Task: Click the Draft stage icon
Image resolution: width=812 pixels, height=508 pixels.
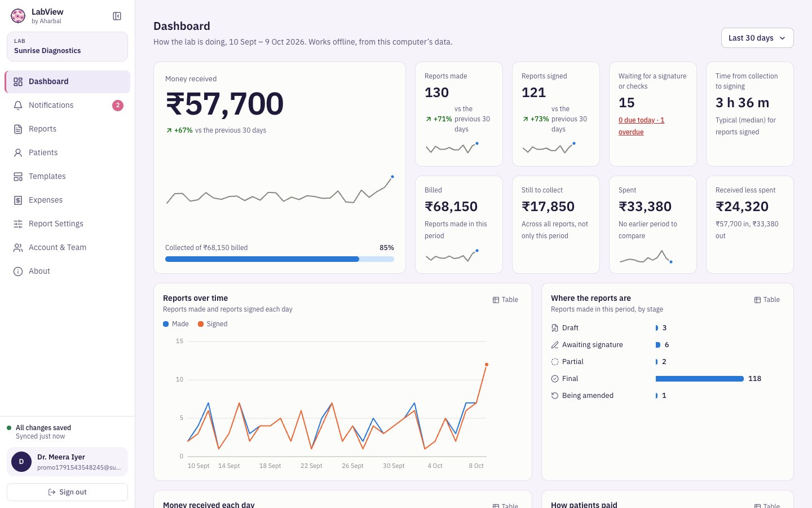Action: 555,328
